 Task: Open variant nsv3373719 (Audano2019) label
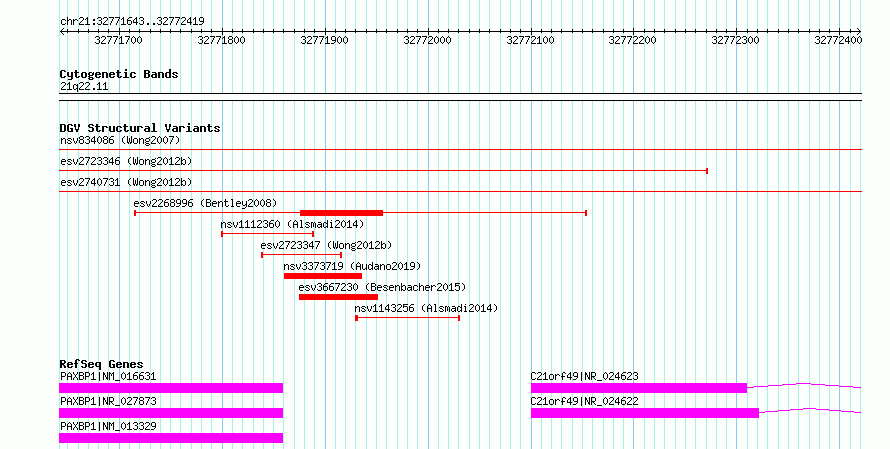coord(352,266)
